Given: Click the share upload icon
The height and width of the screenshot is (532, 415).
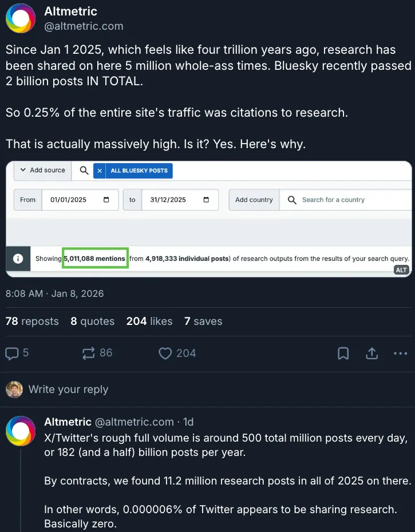Looking at the screenshot, I should [x=371, y=354].
